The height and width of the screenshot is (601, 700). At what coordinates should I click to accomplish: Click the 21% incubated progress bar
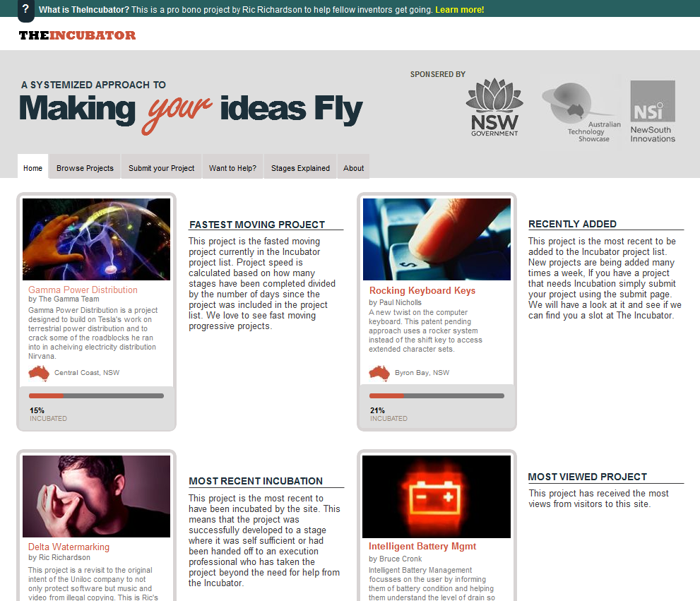(437, 395)
